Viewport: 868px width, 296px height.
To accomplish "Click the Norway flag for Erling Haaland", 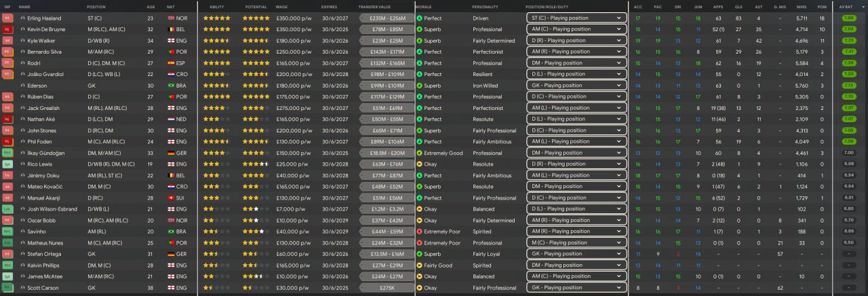I will tap(170, 18).
